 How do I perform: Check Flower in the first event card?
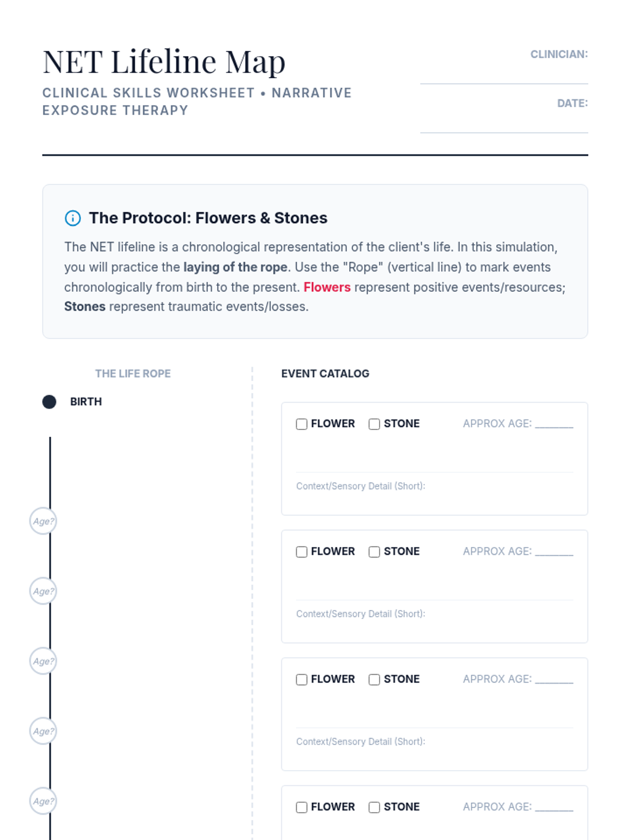[301, 424]
